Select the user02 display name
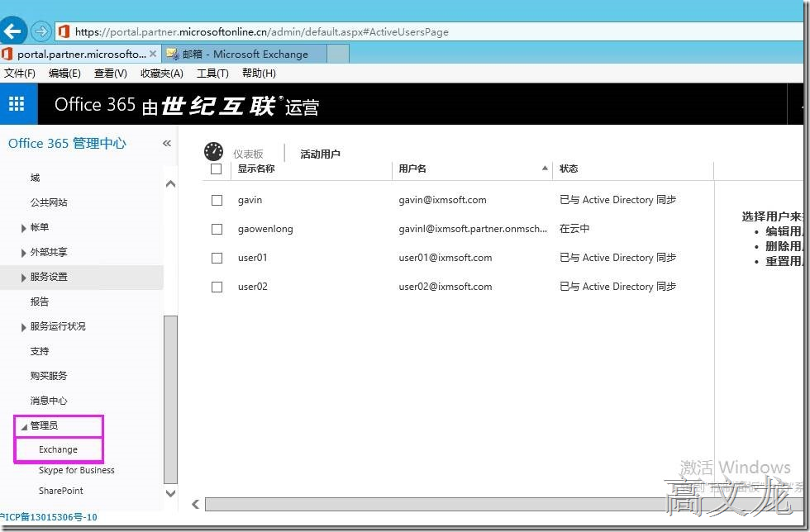Image resolution: width=810 pixels, height=532 pixels. click(x=253, y=287)
